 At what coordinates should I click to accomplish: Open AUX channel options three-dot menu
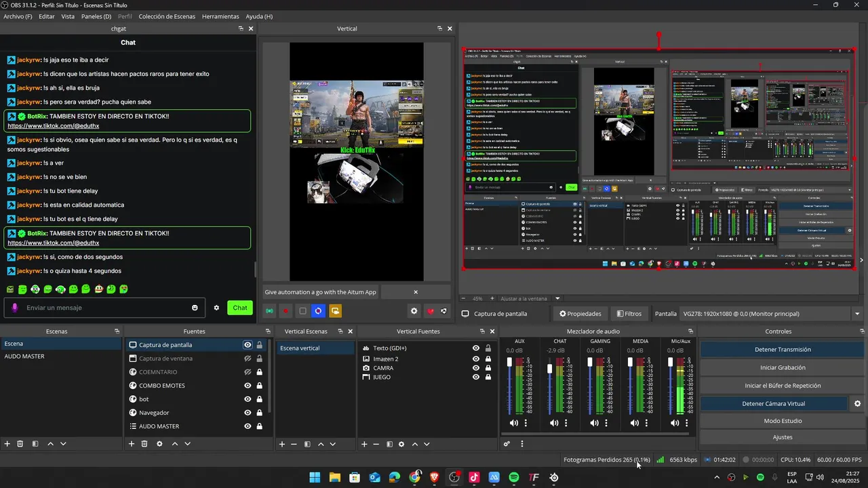point(526,423)
